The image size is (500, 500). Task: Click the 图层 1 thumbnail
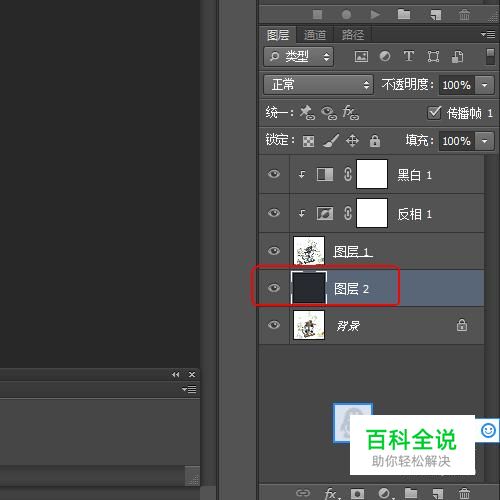point(309,250)
